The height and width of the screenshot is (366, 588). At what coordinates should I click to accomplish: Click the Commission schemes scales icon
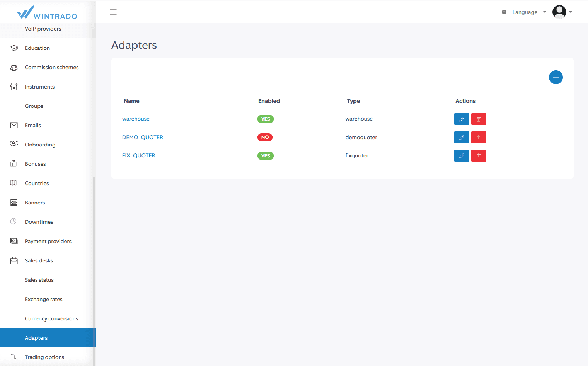coord(14,67)
